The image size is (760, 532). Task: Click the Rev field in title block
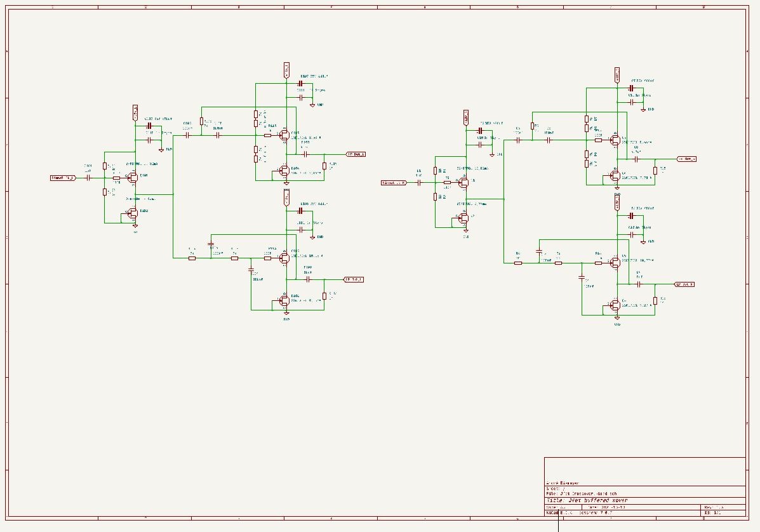(714, 507)
